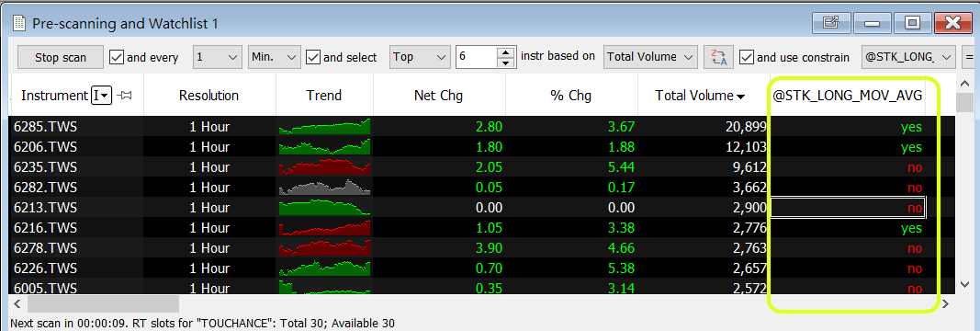This screenshot has width=980, height=331.
Task: Click the Stop scan button
Action: tap(60, 57)
